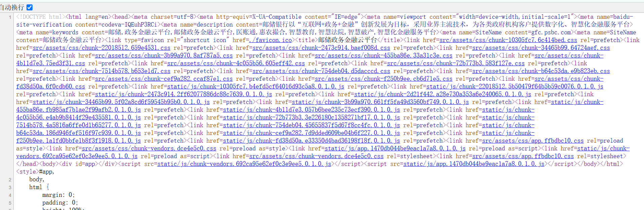This screenshot has height=210, width=644.
Task: Open js link chunk-cef9a282.7d9dded609be04b6f227
Action: tap(312, 133)
